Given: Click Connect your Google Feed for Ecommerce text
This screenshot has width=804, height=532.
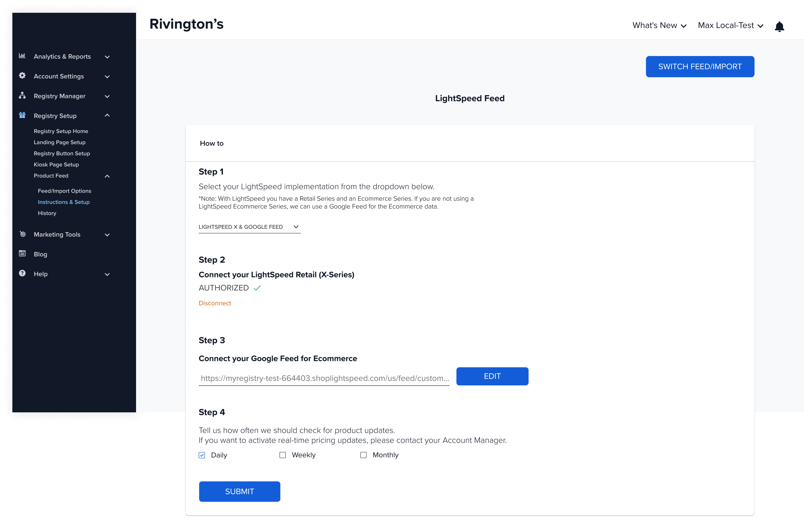Looking at the screenshot, I should pos(278,358).
